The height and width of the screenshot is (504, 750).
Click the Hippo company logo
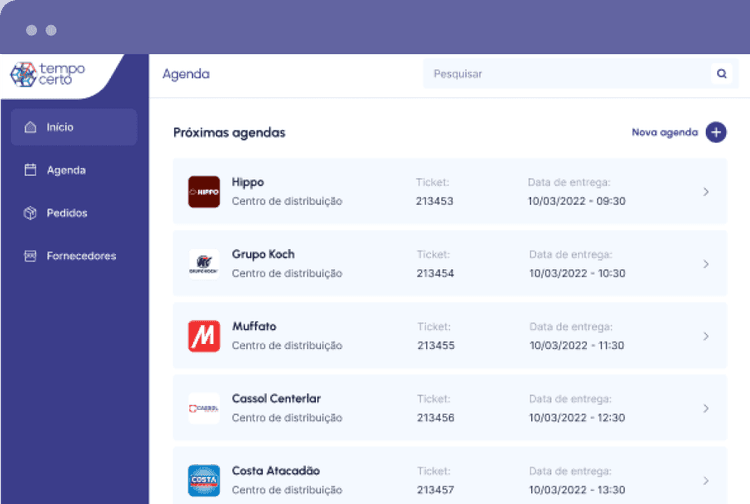click(x=204, y=192)
